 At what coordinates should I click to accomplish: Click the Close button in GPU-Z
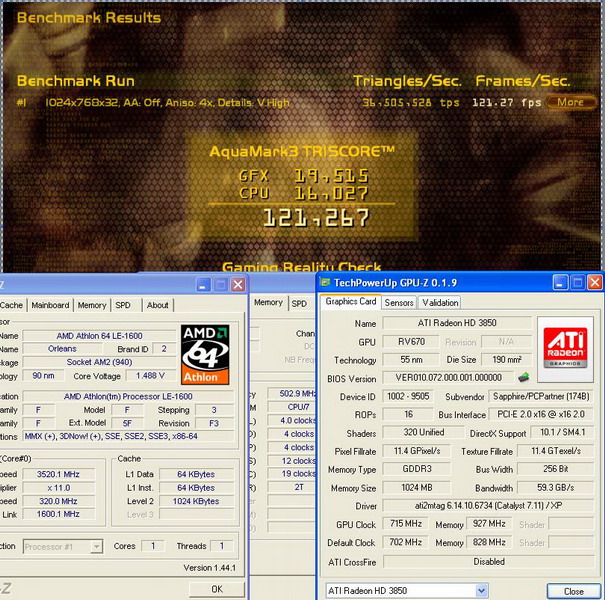(x=573, y=591)
